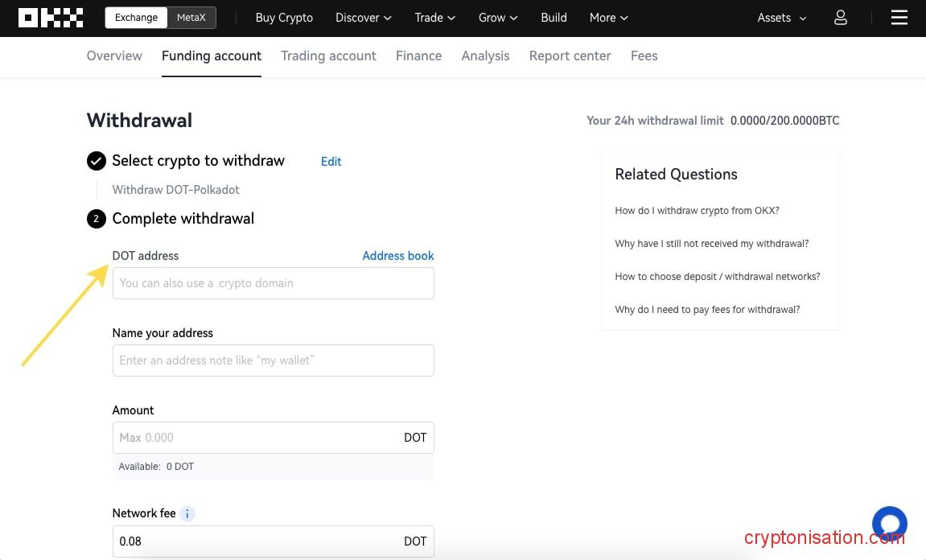Click the OKX logo

(51, 18)
